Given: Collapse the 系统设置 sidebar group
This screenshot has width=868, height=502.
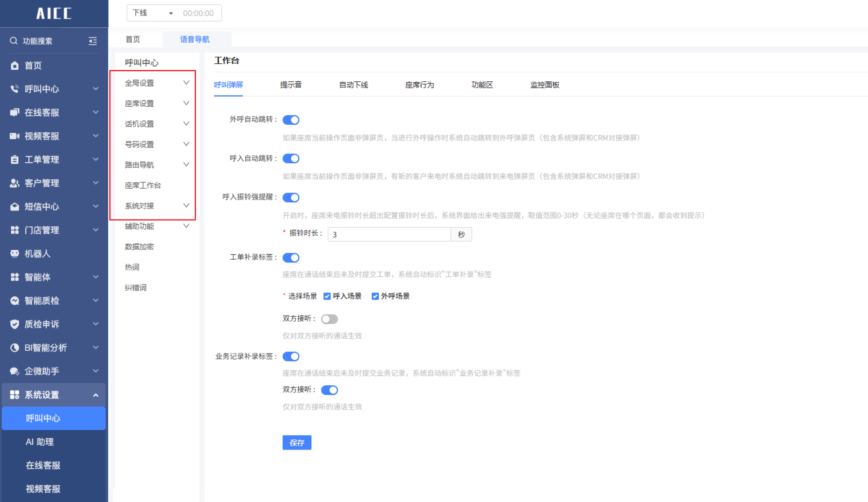Looking at the screenshot, I should (54, 395).
